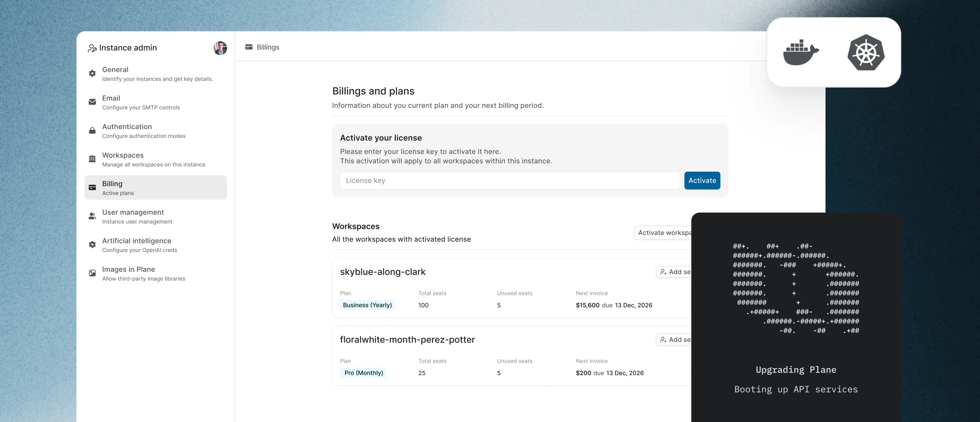
Task: Select the gear icon beside Artificial intelligence
Action: tap(92, 245)
